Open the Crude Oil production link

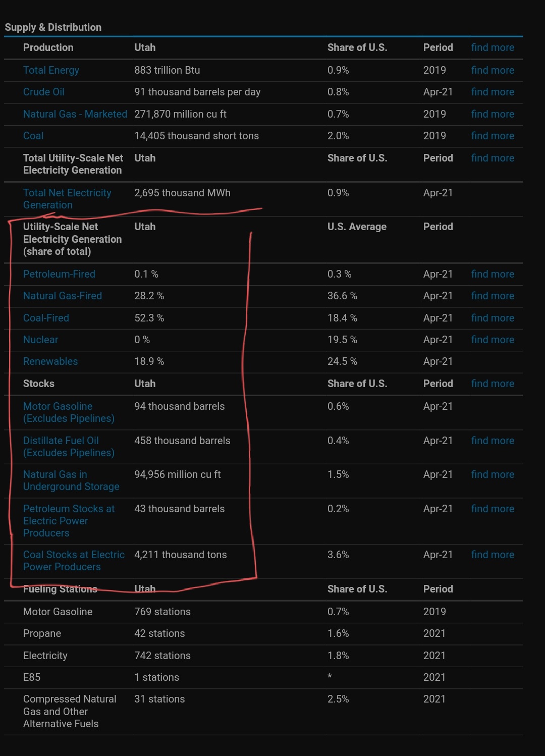click(44, 92)
